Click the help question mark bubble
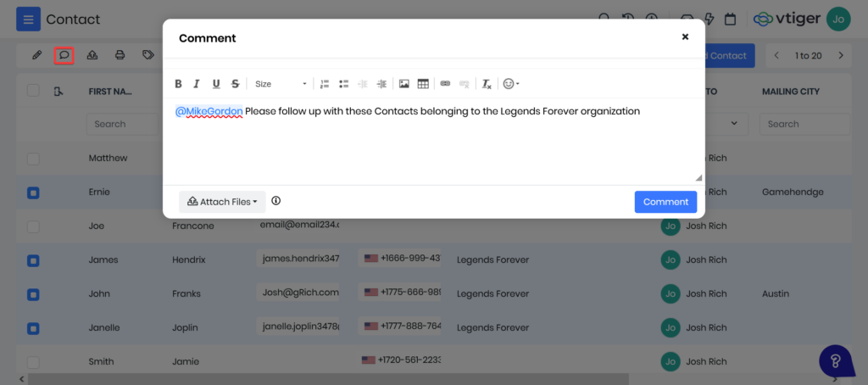This screenshot has height=385, width=868. tap(837, 362)
